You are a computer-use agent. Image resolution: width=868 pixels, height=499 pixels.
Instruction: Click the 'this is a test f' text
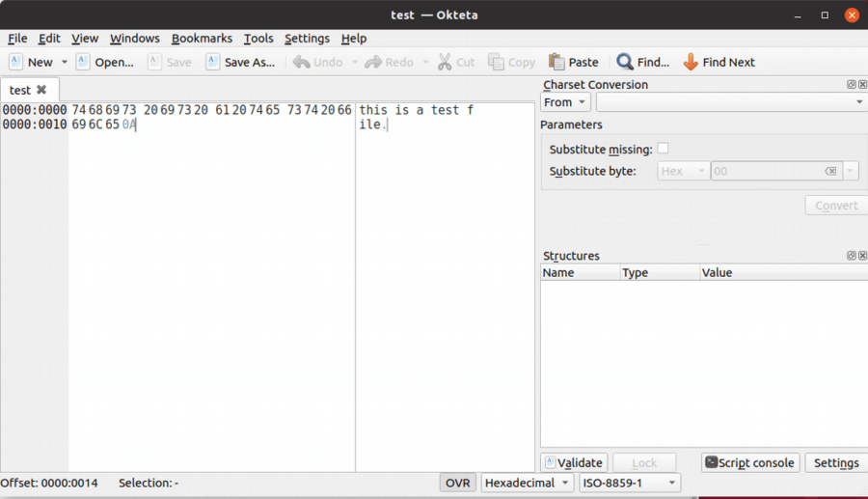[417, 110]
